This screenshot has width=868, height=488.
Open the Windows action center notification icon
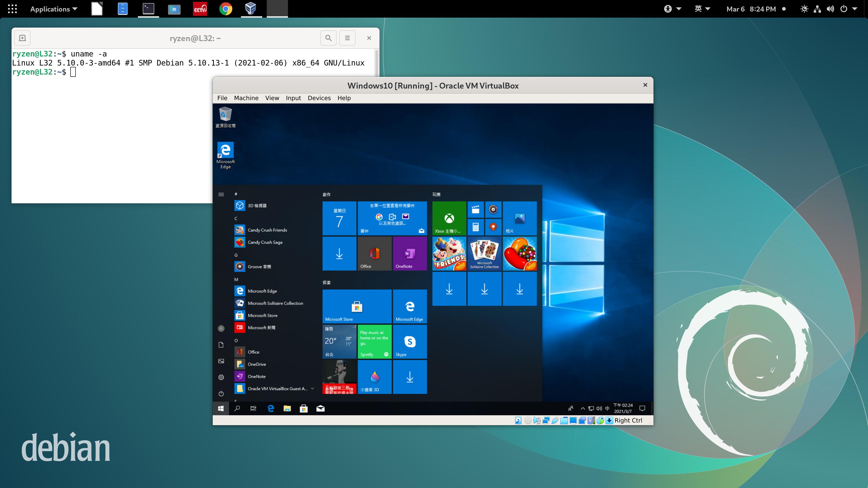point(642,408)
